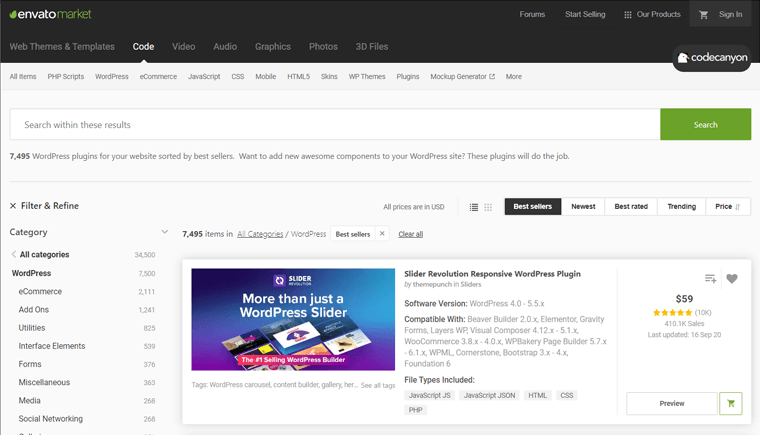This screenshot has width=760, height=435.
Task: Click Clear all filters link
Action: coord(411,234)
